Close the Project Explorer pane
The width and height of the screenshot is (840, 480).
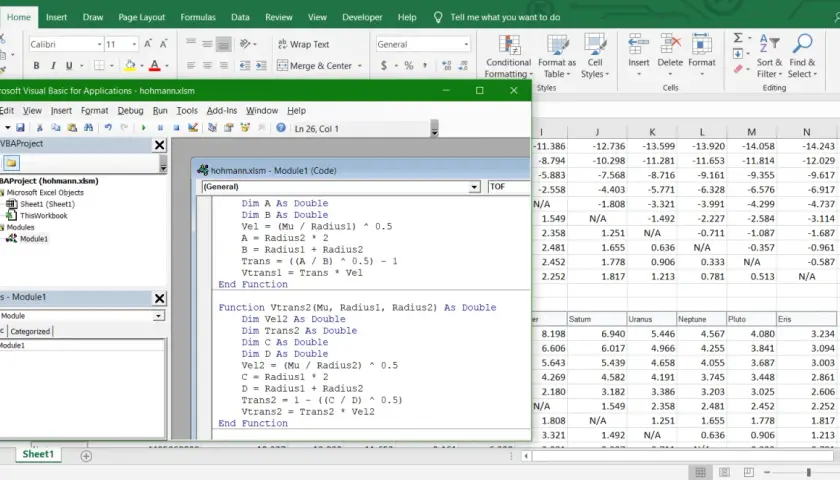[159, 145]
